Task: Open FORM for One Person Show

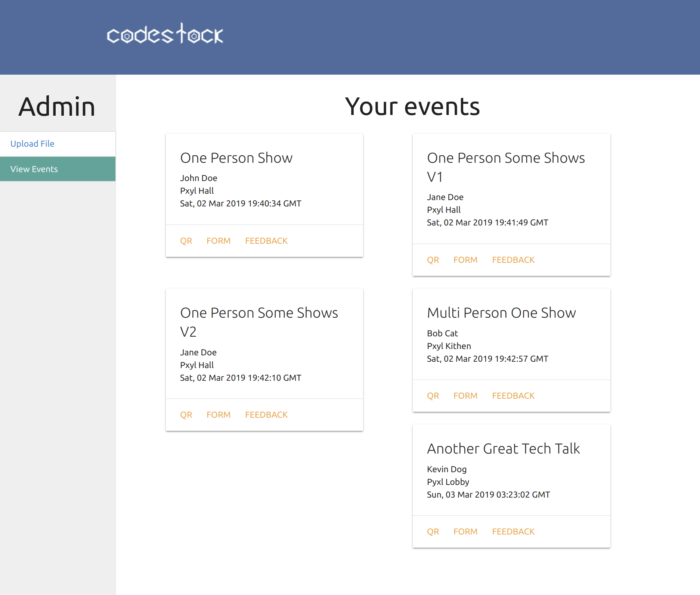Action: click(219, 241)
